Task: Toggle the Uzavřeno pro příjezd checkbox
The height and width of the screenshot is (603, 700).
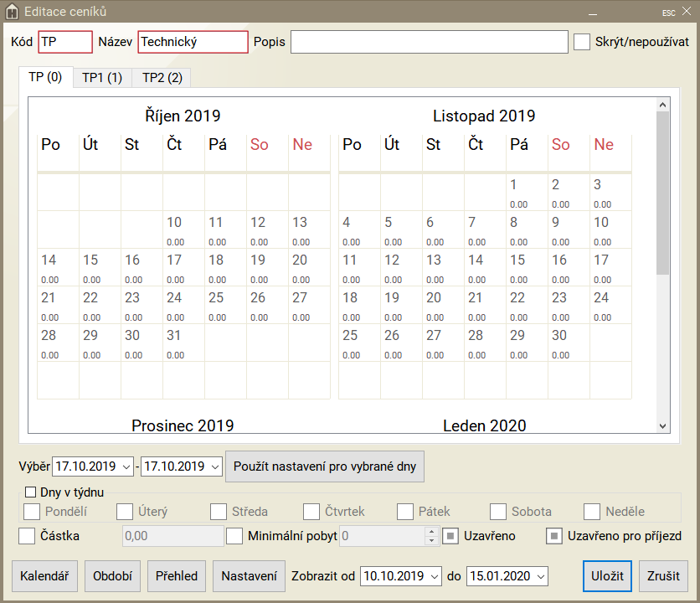Action: pos(554,535)
